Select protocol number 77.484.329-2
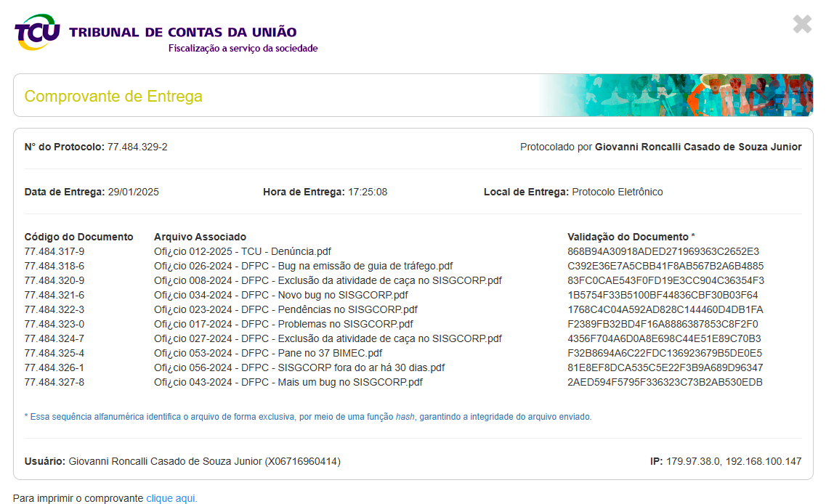The height and width of the screenshot is (504, 826). point(137,147)
